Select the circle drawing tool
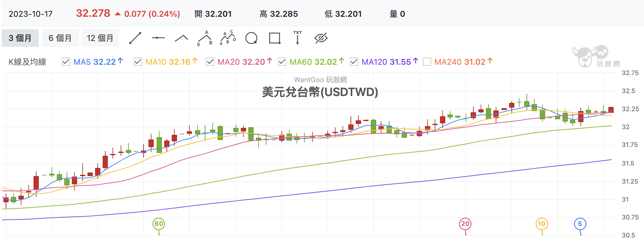 251,38
